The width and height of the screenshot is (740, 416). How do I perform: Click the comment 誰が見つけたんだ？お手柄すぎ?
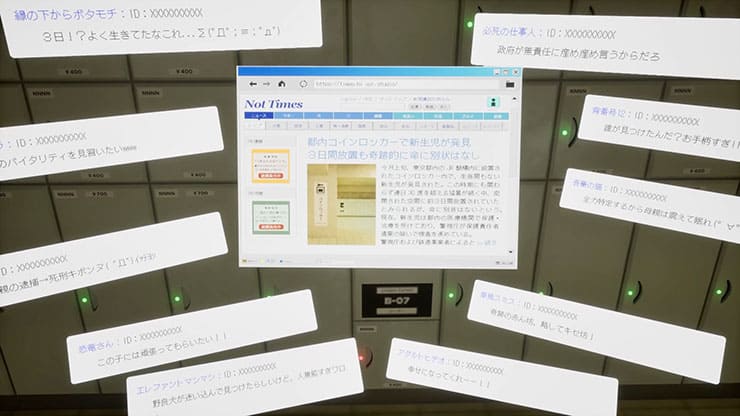(x=661, y=128)
